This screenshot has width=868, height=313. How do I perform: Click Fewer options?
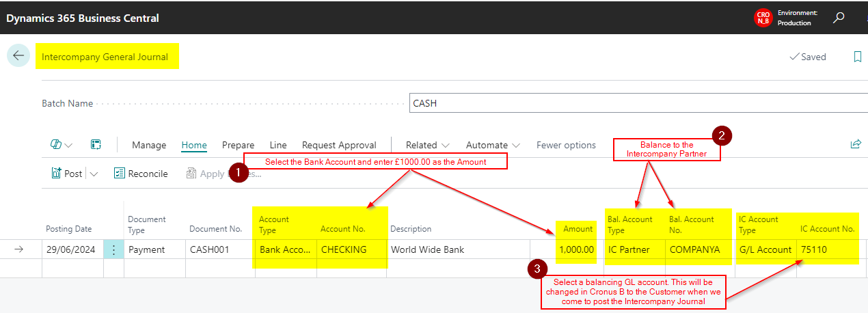(x=566, y=145)
